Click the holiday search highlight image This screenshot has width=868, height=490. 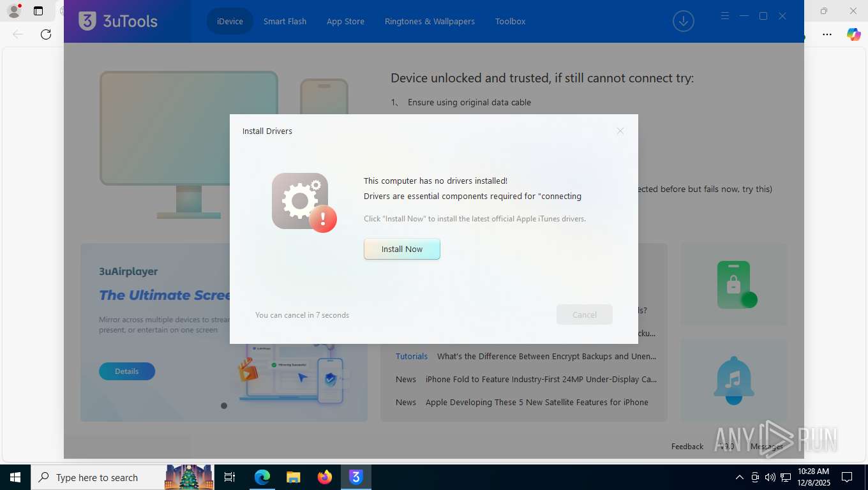189,477
